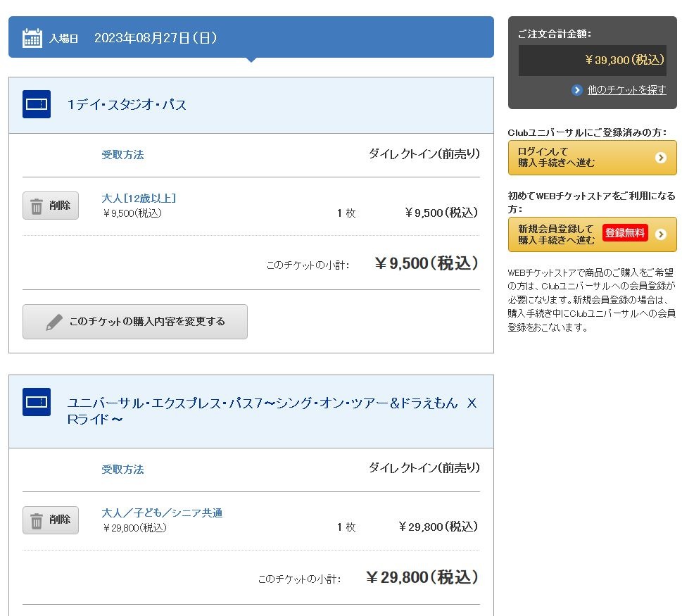The height and width of the screenshot is (616, 682).
Task: Click ticket icon for 1デイ・スタジオ・パス
Action: pyautogui.click(x=37, y=104)
